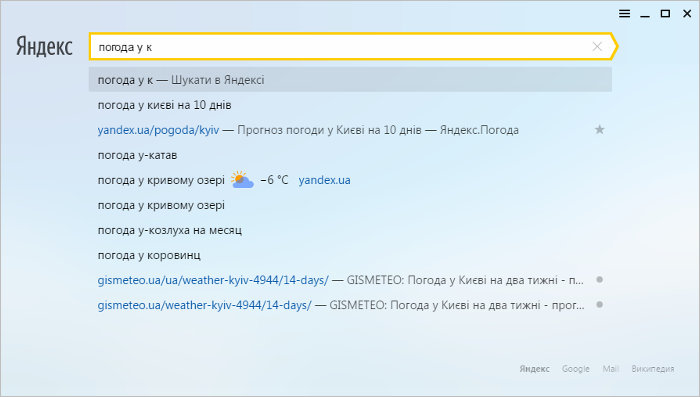The width and height of the screenshot is (700, 397).
Task: Click the weather sun-cloud icon
Action: 242,180
